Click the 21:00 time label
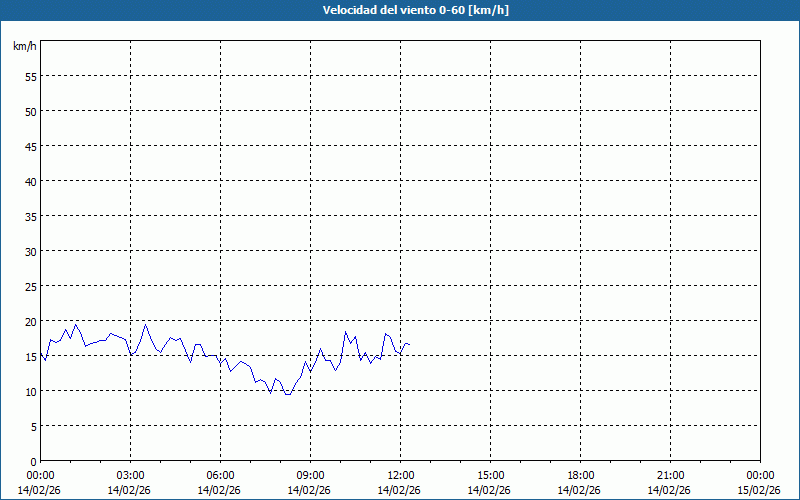The height and width of the screenshot is (500, 800). coord(670,476)
